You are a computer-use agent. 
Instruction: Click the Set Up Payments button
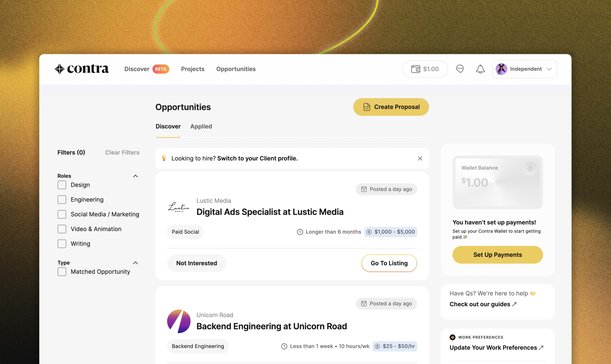tap(497, 255)
